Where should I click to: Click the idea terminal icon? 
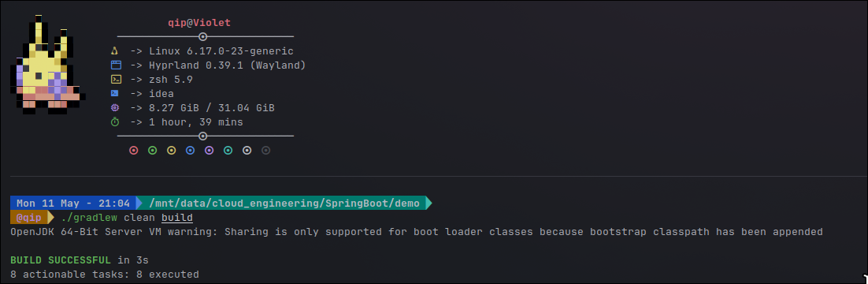(115, 94)
